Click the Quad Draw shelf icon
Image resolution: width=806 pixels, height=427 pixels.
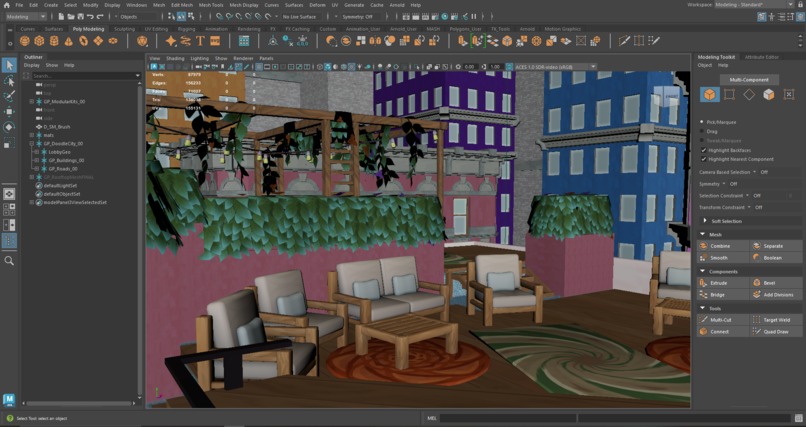click(x=654, y=41)
